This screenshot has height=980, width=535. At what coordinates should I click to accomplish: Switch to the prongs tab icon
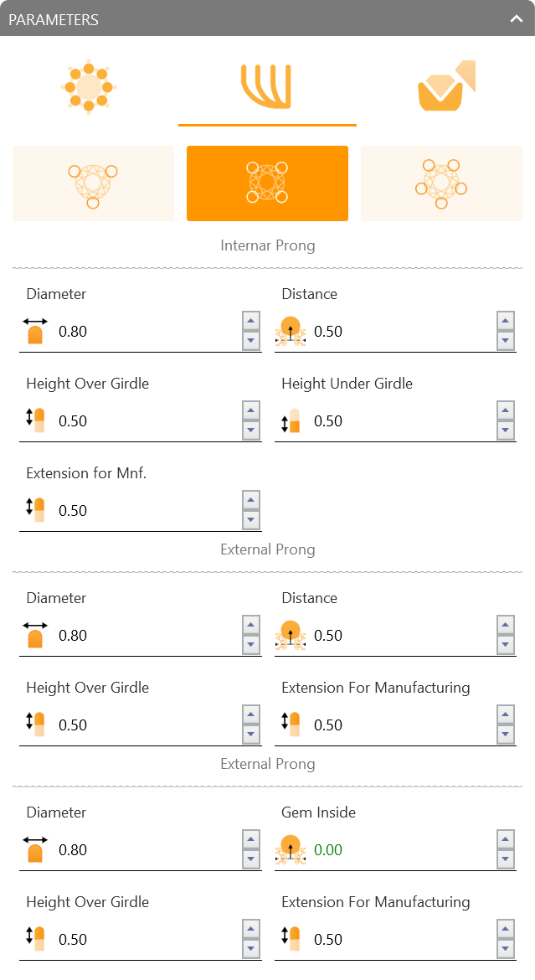tap(267, 87)
